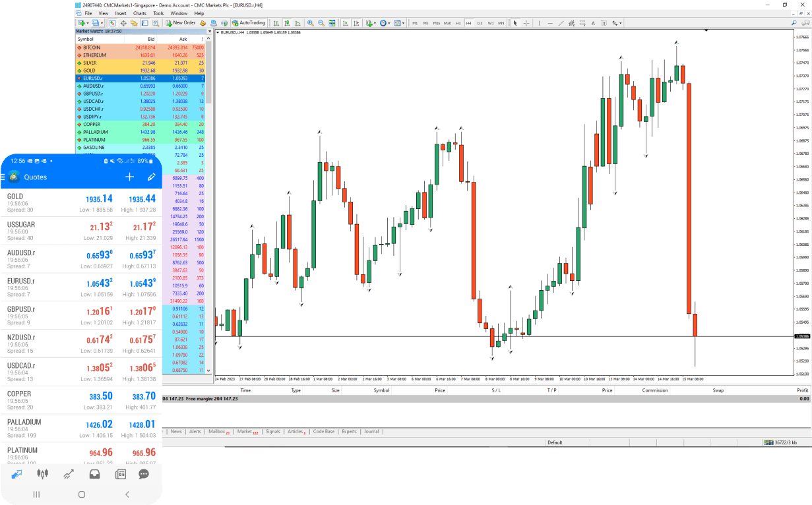The width and height of the screenshot is (812, 505).
Task: Open the Charts menu
Action: 140,13
